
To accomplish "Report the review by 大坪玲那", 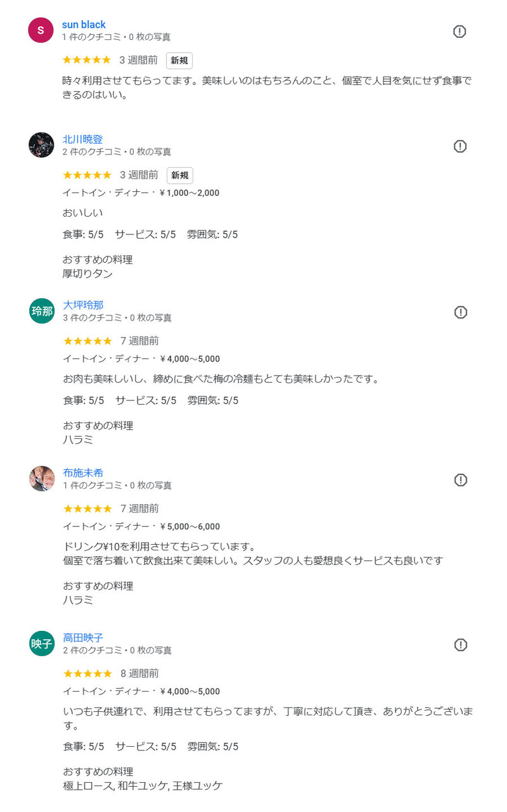I will 461,312.
